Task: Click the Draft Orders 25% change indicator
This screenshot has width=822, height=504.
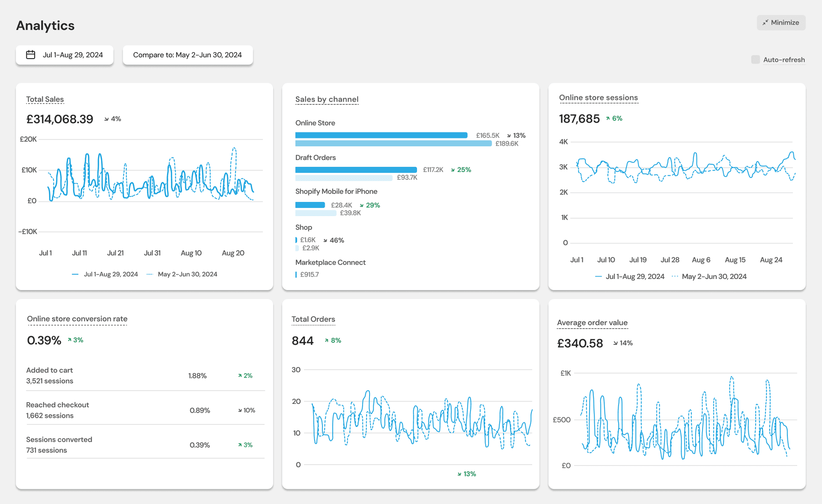Action: click(461, 170)
